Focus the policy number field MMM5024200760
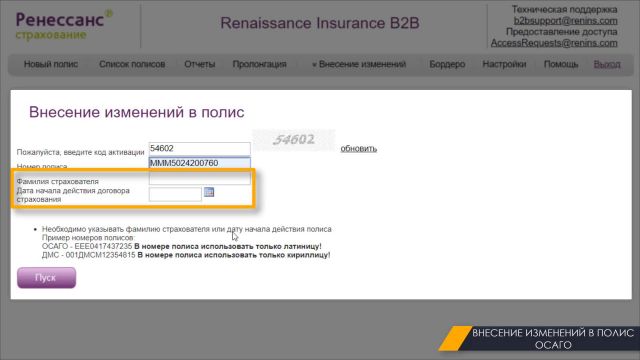Screen dimensions: 640x360 (x=200, y=163)
